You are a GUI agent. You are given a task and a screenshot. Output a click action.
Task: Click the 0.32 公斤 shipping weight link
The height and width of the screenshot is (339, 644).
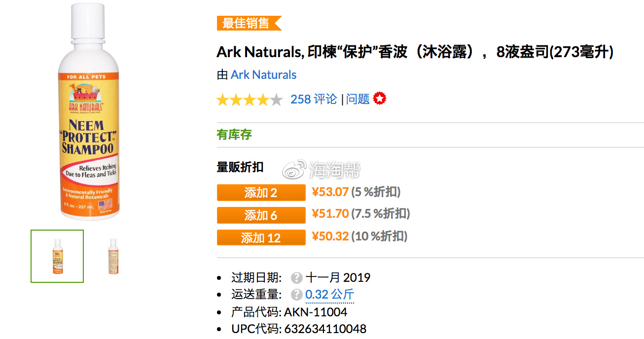[330, 295]
